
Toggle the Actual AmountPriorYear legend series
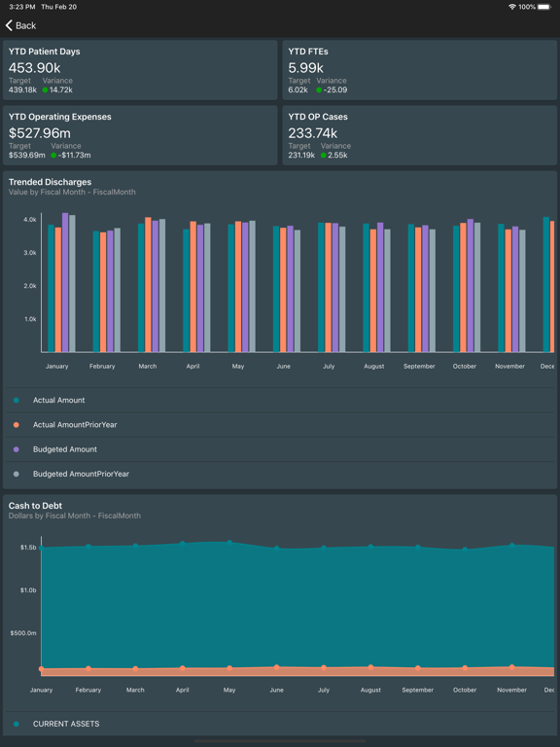[280, 424]
